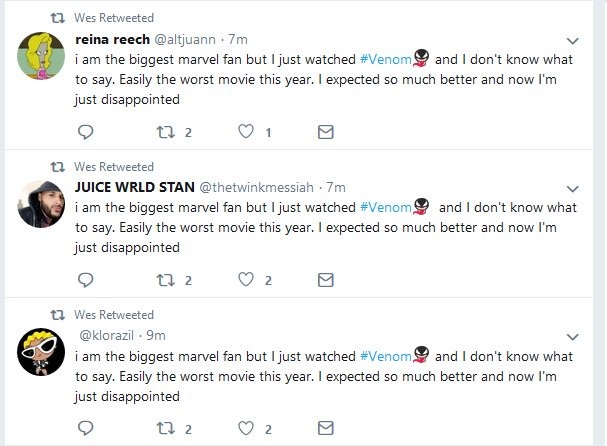Open the #Venom hashtag in reina reech's tweet
The image size is (607, 446).
pos(381,60)
